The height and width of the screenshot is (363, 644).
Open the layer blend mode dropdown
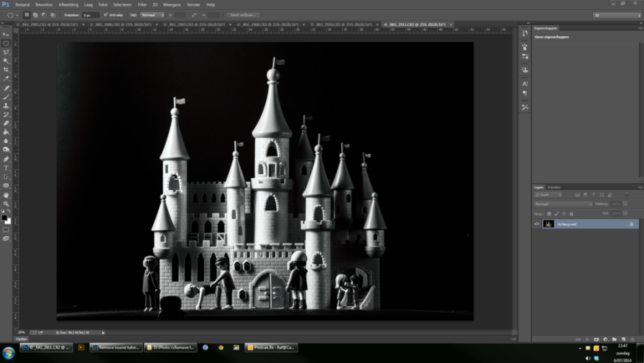click(563, 204)
